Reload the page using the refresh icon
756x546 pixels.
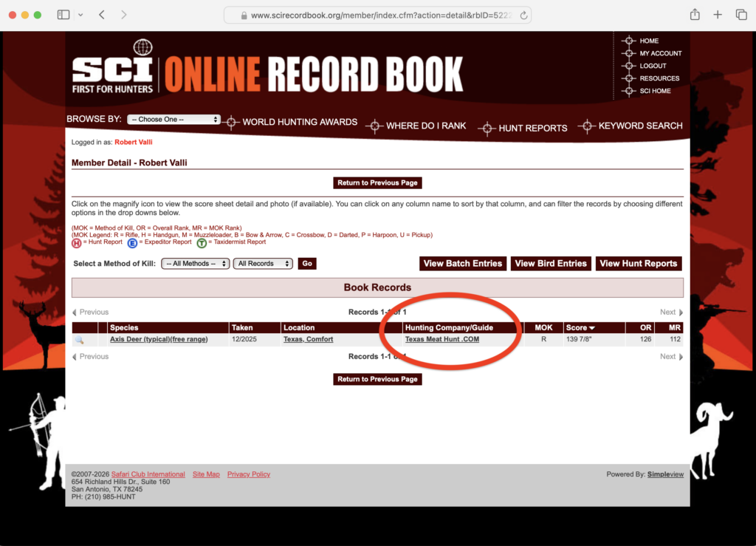(523, 16)
